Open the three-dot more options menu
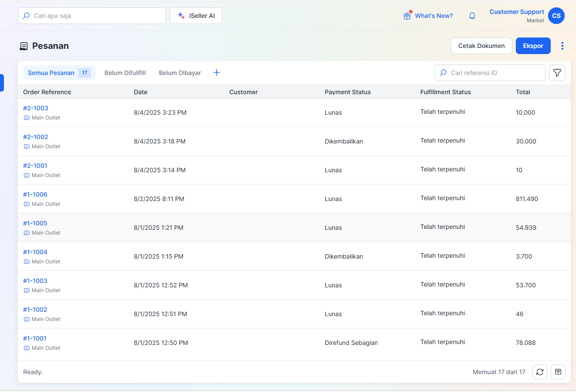The image size is (576, 392). pos(562,46)
